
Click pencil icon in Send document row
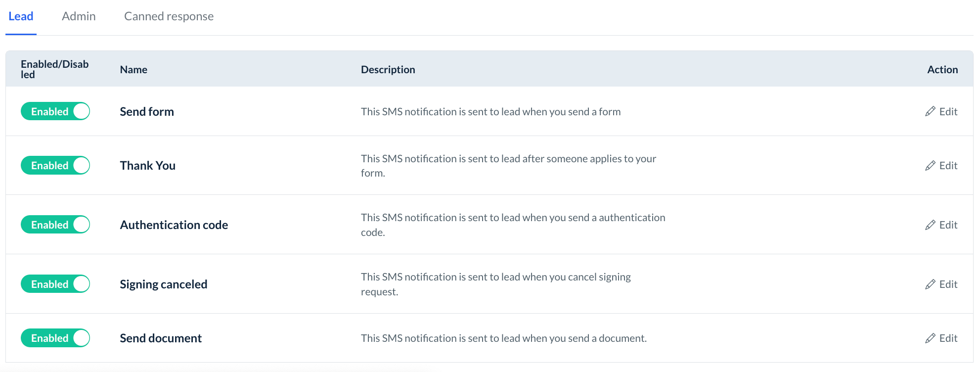[x=930, y=338]
